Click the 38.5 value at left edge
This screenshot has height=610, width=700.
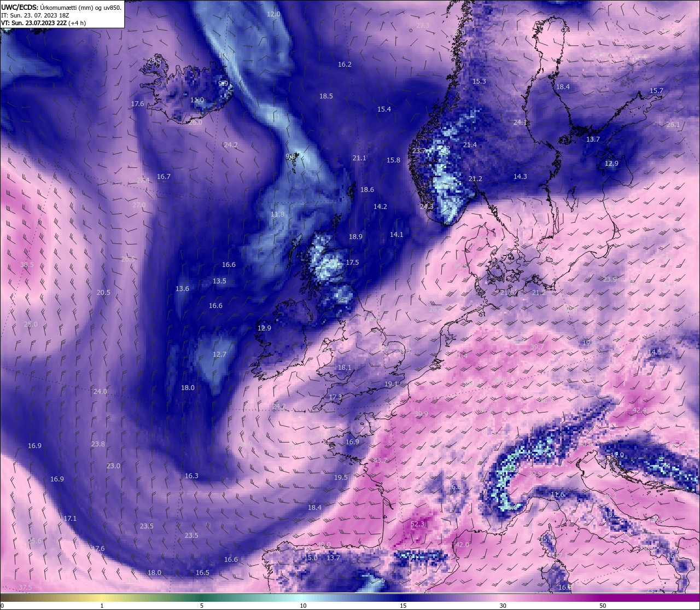tap(27, 264)
